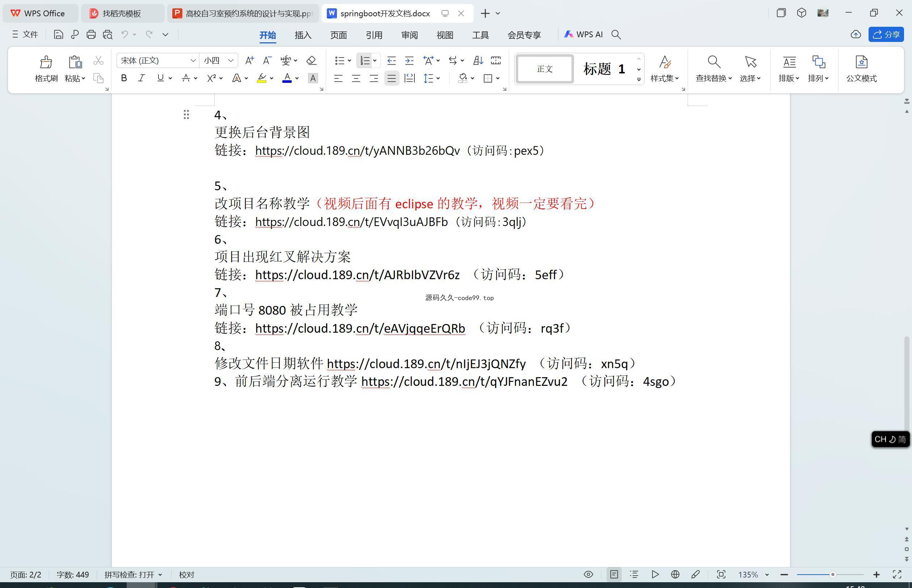This screenshot has width=912, height=588.
Task: Click the Clear Formatting eraser icon
Action: coord(311,60)
